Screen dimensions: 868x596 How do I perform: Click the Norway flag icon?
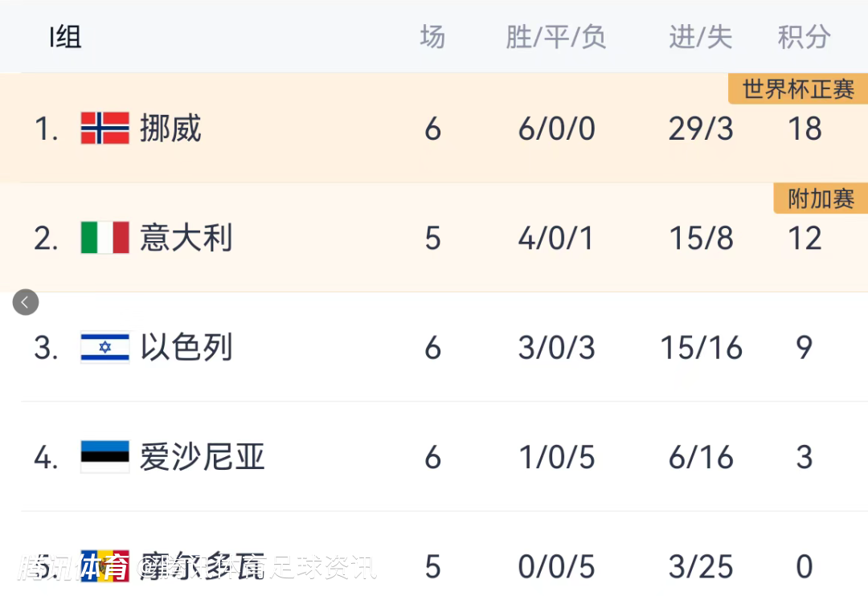104,129
